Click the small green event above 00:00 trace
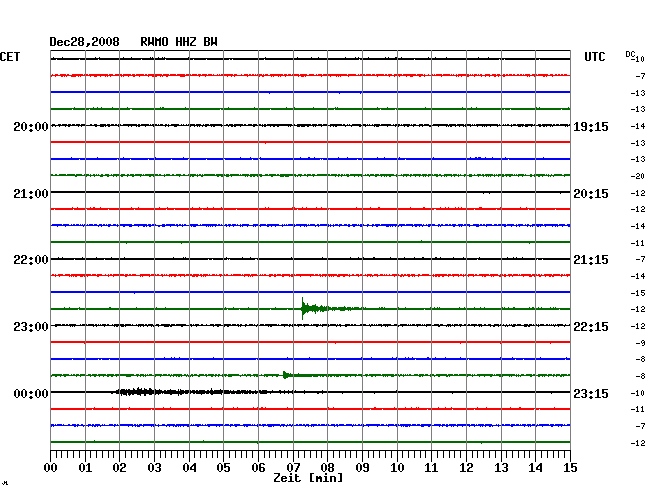 click(x=298, y=375)
